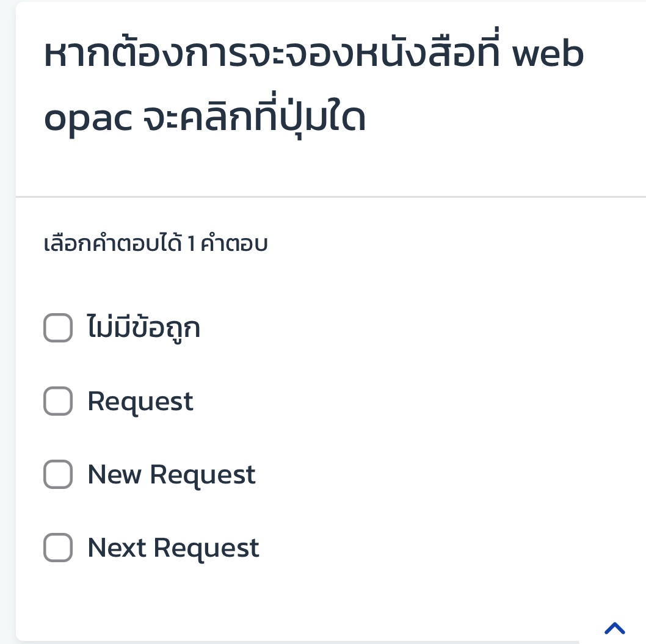Click the empty checkbox next to "Next Request"
This screenshot has height=644, width=646.
point(57,548)
